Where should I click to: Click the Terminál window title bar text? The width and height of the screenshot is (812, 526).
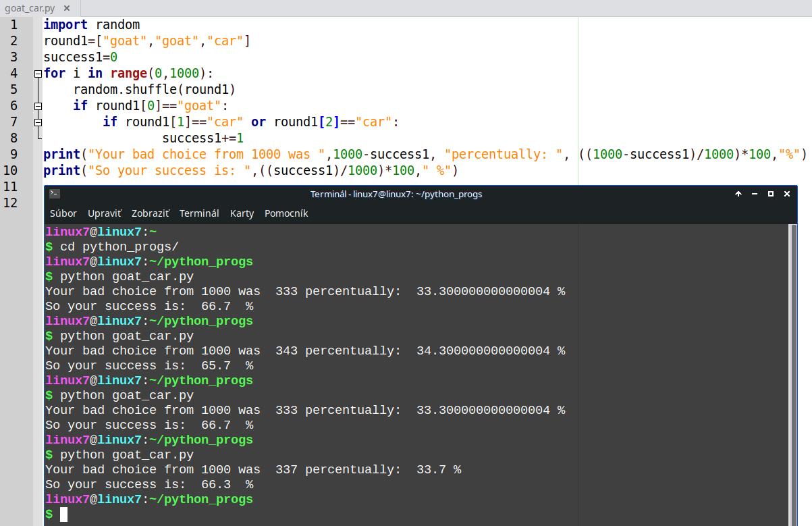(396, 194)
